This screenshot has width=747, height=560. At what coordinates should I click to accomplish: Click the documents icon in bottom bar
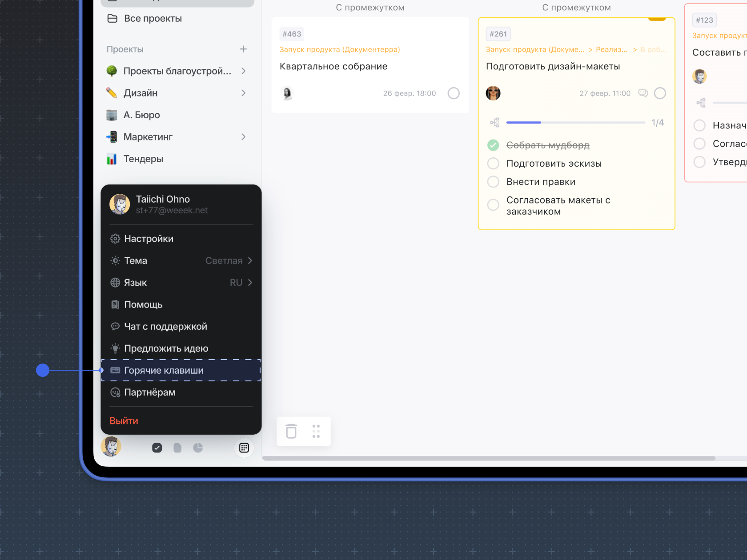coord(177,448)
